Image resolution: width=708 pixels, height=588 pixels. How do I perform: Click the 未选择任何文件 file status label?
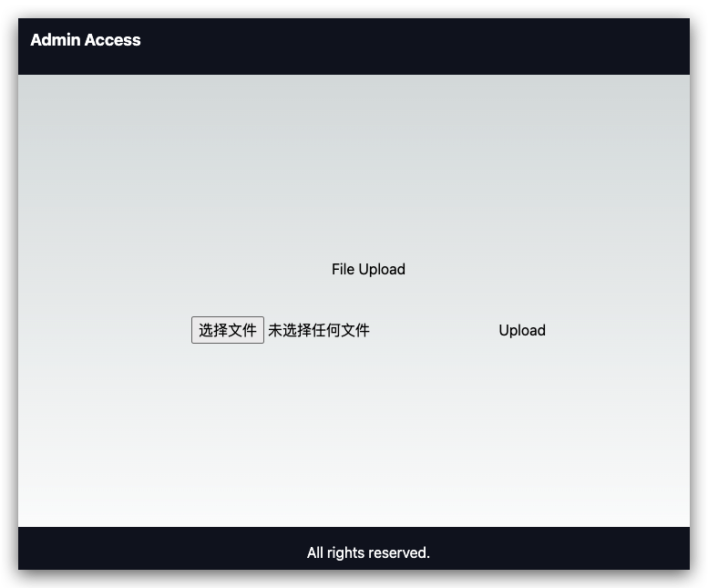click(x=319, y=330)
